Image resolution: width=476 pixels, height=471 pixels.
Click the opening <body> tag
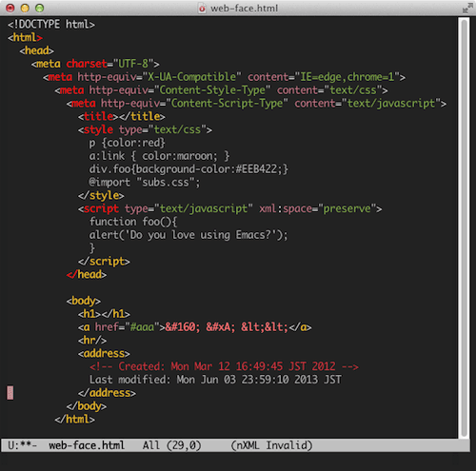pyautogui.click(x=84, y=301)
